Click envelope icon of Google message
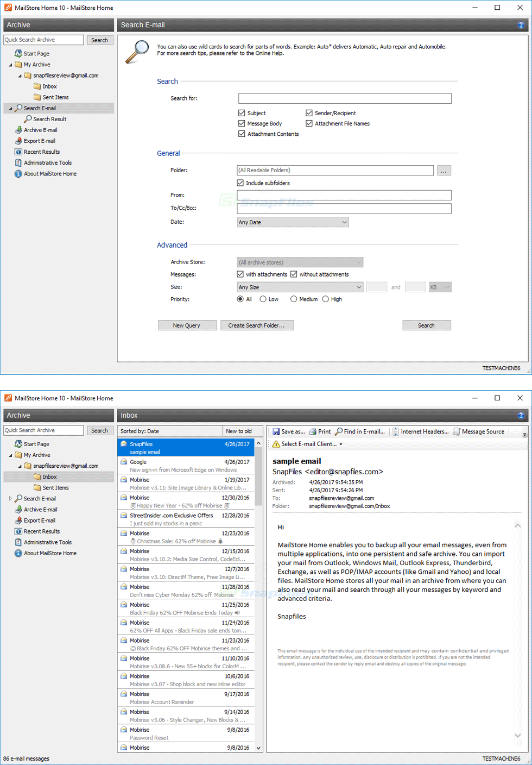The height and width of the screenshot is (765, 532). 124,462
